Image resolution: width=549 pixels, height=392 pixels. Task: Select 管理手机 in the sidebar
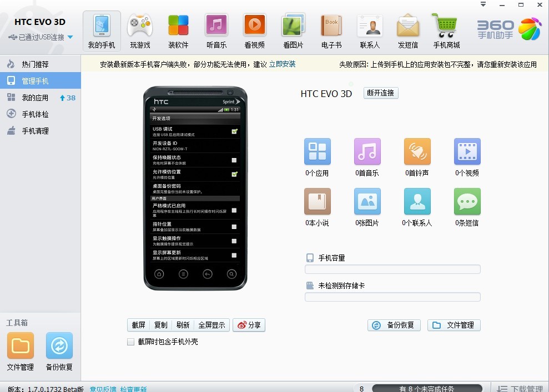click(x=41, y=81)
